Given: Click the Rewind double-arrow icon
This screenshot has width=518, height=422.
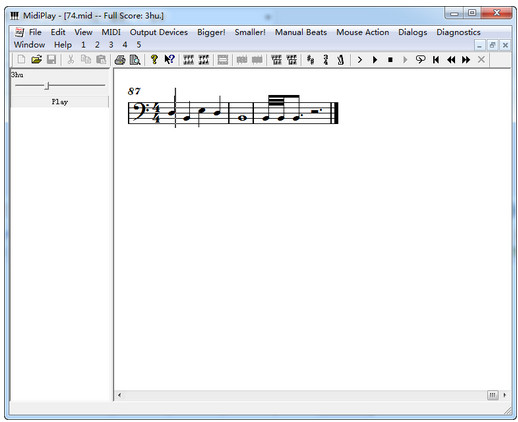Looking at the screenshot, I should click(x=451, y=60).
